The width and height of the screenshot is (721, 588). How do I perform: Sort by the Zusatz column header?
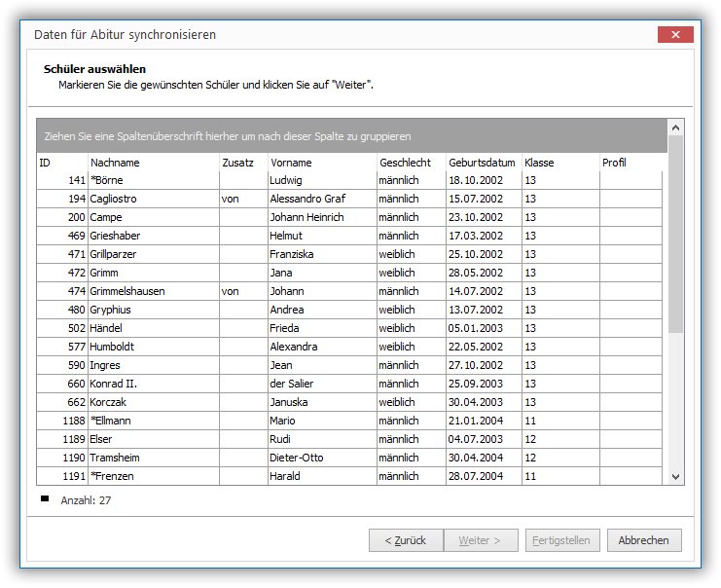[243, 163]
